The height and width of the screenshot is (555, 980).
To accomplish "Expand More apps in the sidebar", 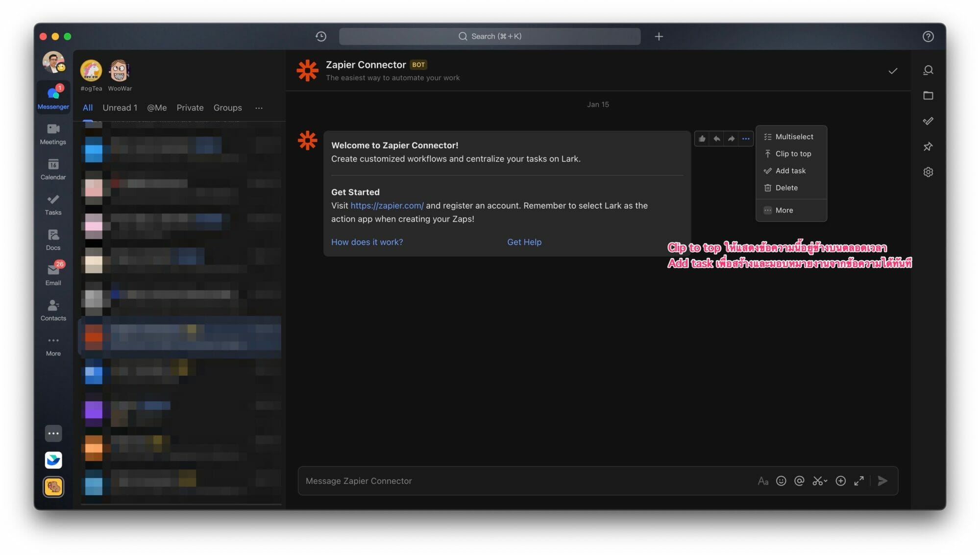I will (x=53, y=346).
